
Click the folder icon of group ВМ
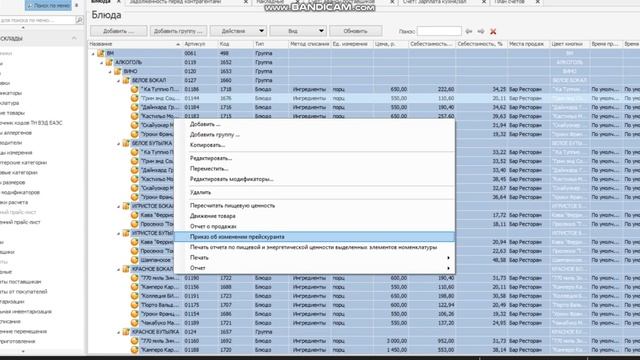click(x=101, y=53)
